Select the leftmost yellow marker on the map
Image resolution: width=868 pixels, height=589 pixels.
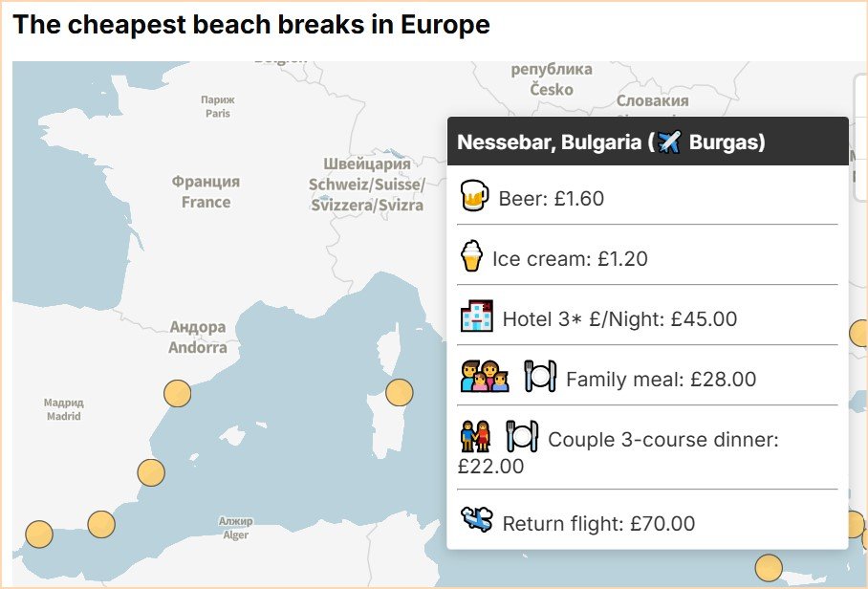pyautogui.click(x=38, y=534)
